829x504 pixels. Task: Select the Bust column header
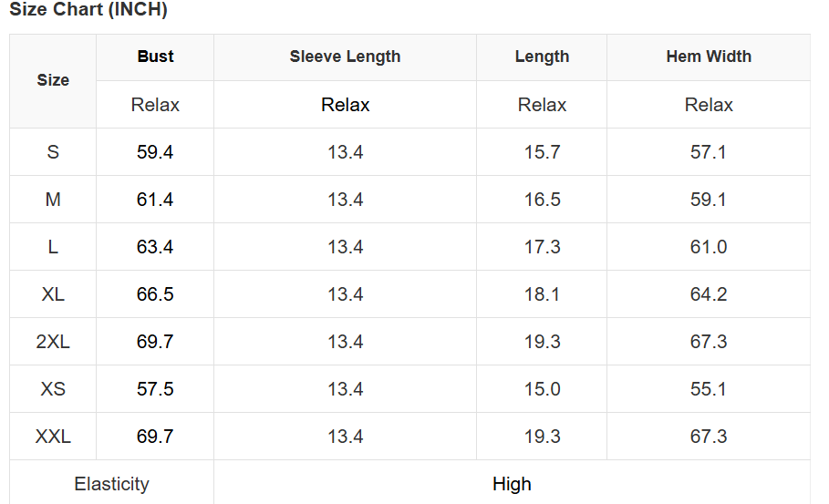pyautogui.click(x=155, y=57)
